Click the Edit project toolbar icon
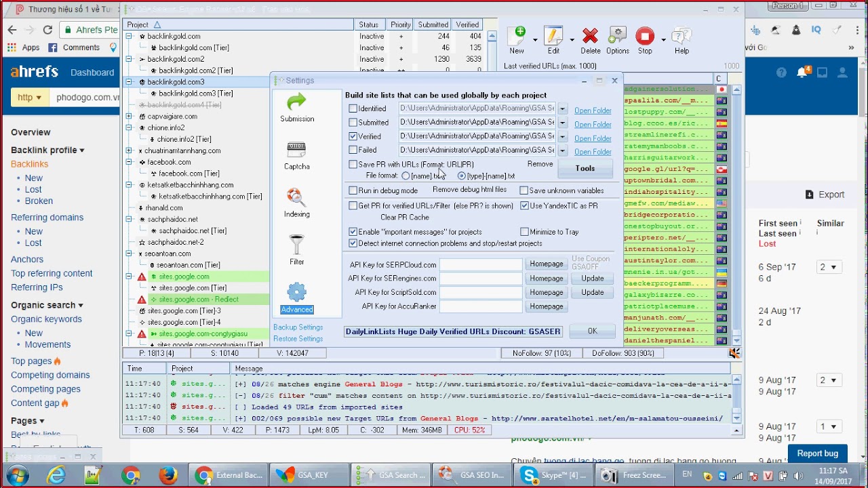 (x=553, y=41)
